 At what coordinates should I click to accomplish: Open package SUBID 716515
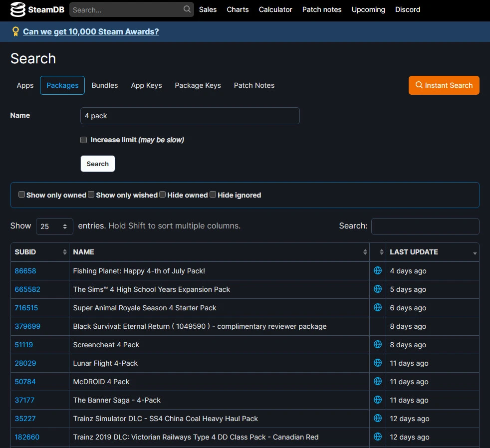click(26, 308)
